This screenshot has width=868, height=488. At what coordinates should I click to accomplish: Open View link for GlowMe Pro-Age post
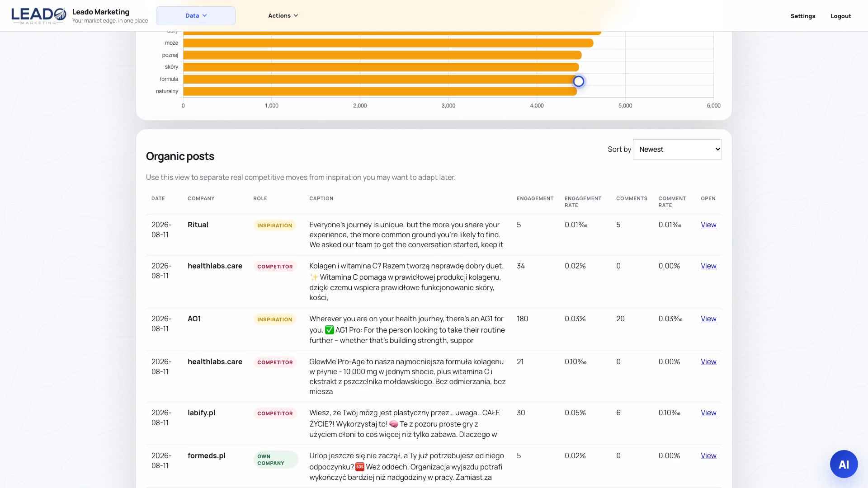(708, 362)
